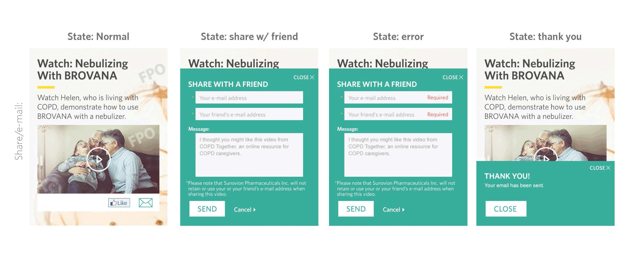Image resolution: width=644 pixels, height=266 pixels.
Task: Click the friend's e-mail address field in share state
Action: tap(249, 114)
